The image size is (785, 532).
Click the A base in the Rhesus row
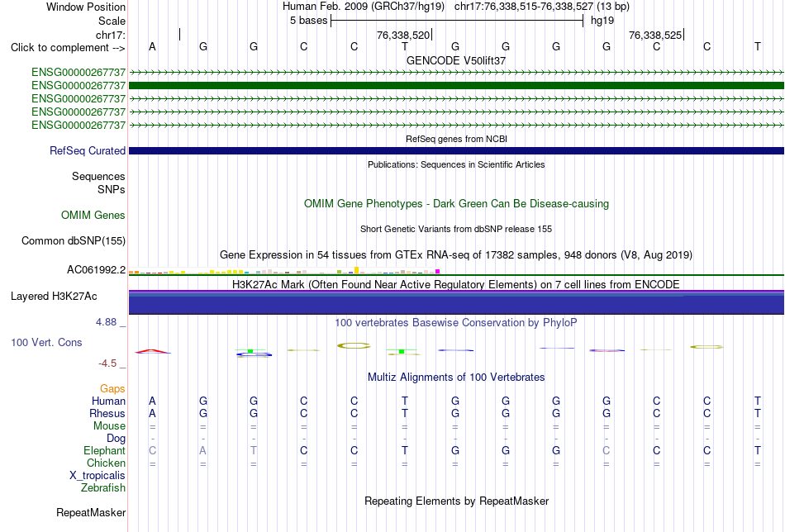[x=152, y=413]
